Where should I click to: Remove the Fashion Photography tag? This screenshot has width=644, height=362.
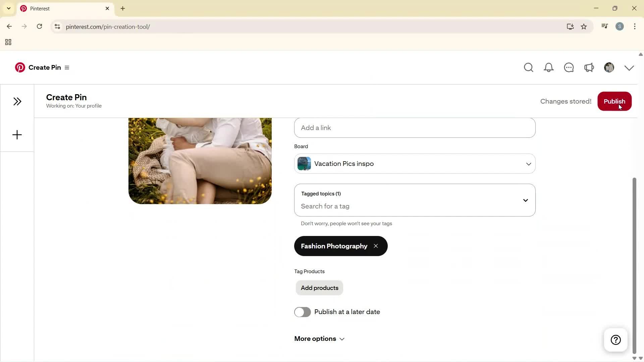(x=376, y=246)
